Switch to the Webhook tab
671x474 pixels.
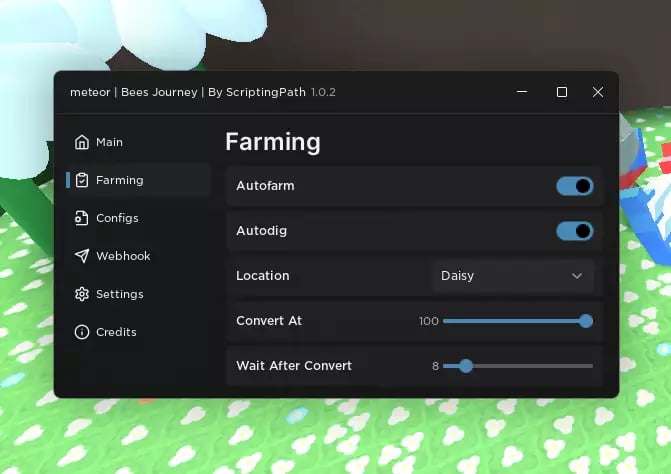point(123,256)
